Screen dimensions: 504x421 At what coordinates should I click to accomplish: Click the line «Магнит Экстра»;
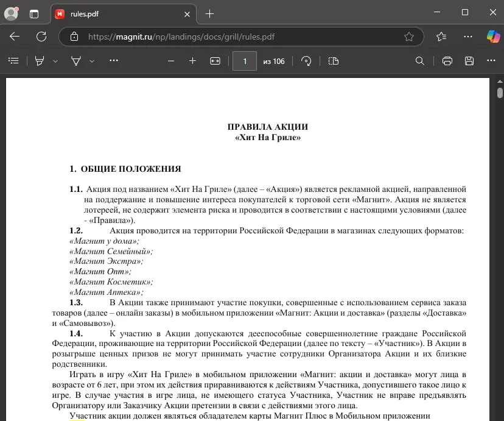(107, 261)
